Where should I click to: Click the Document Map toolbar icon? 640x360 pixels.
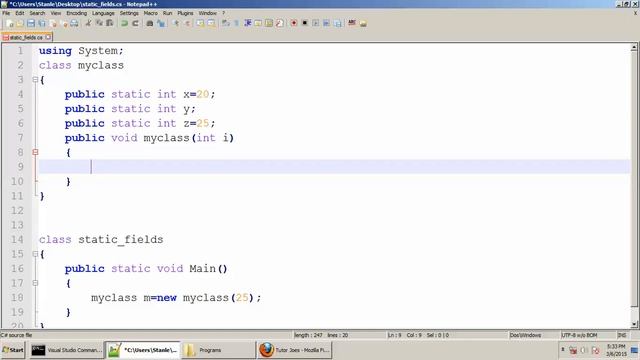pyautogui.click(x=269, y=23)
